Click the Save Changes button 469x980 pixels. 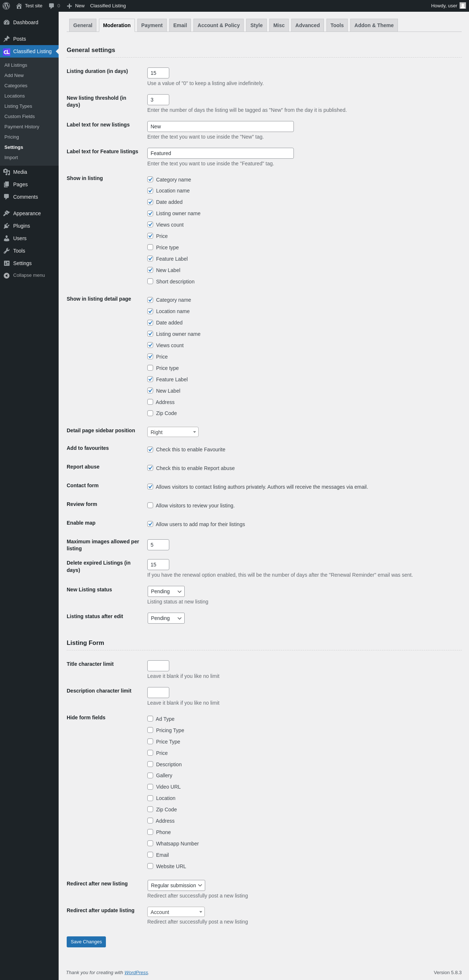tap(86, 942)
